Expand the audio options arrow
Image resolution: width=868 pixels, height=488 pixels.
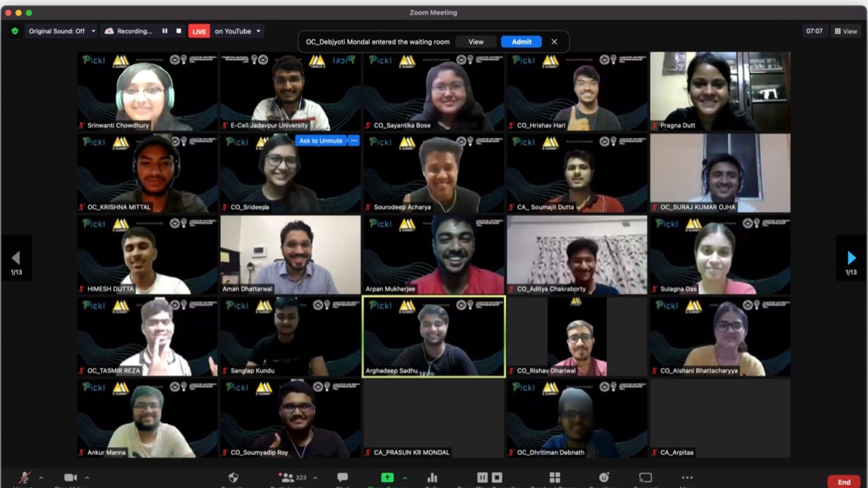[41, 478]
